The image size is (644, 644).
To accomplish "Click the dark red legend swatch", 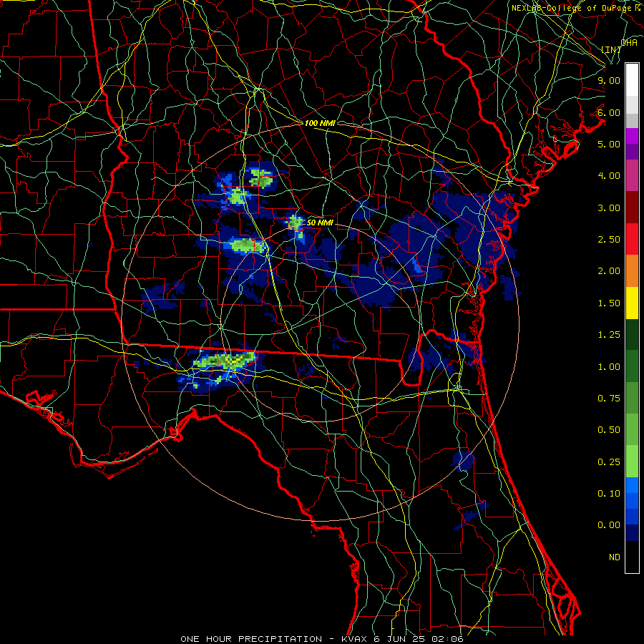I will tap(632, 208).
